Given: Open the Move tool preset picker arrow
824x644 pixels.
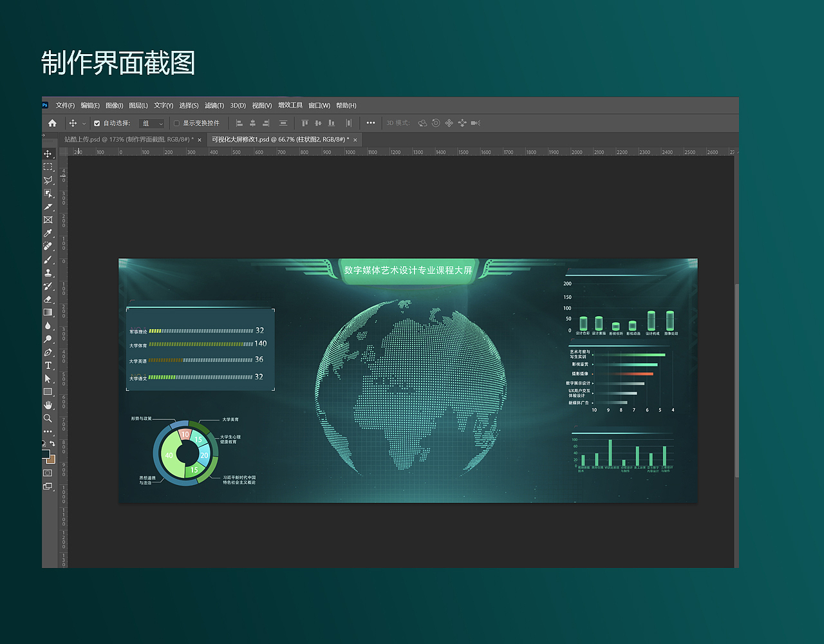Looking at the screenshot, I should [x=84, y=123].
